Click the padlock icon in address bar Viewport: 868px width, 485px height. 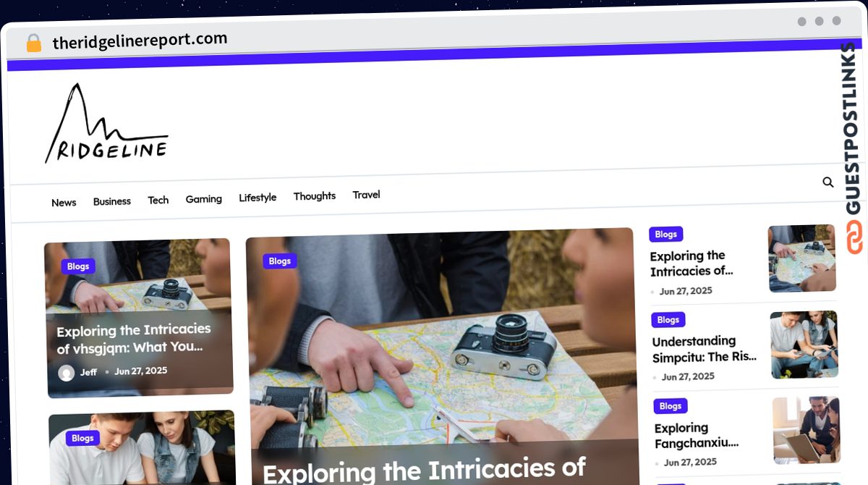pyautogui.click(x=33, y=43)
